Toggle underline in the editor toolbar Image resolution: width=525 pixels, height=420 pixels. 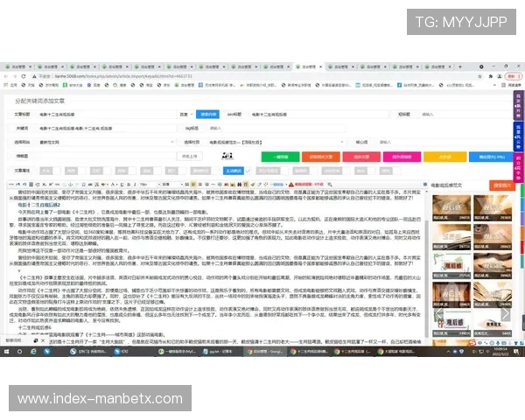[122, 185]
